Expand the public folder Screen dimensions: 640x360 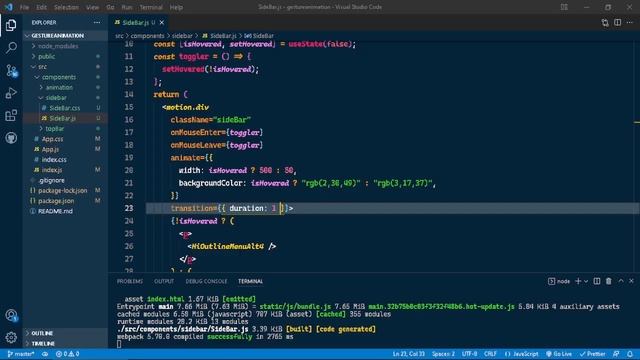pyautogui.click(x=65, y=56)
